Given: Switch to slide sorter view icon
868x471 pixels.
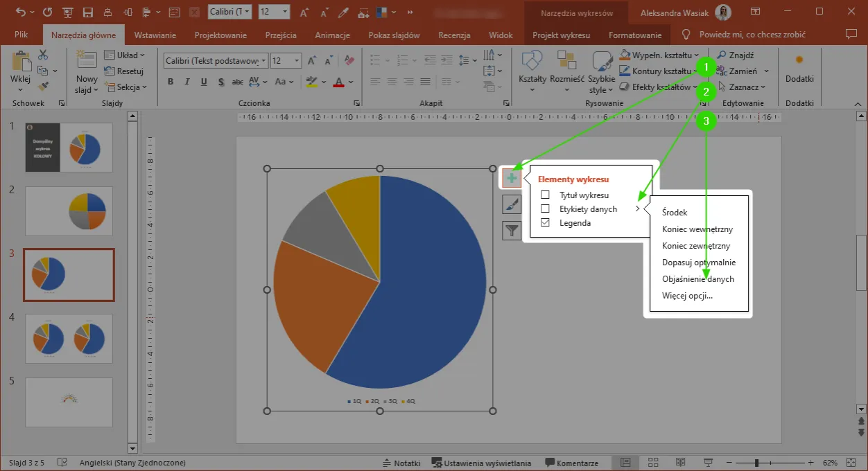Looking at the screenshot, I should coord(652,463).
